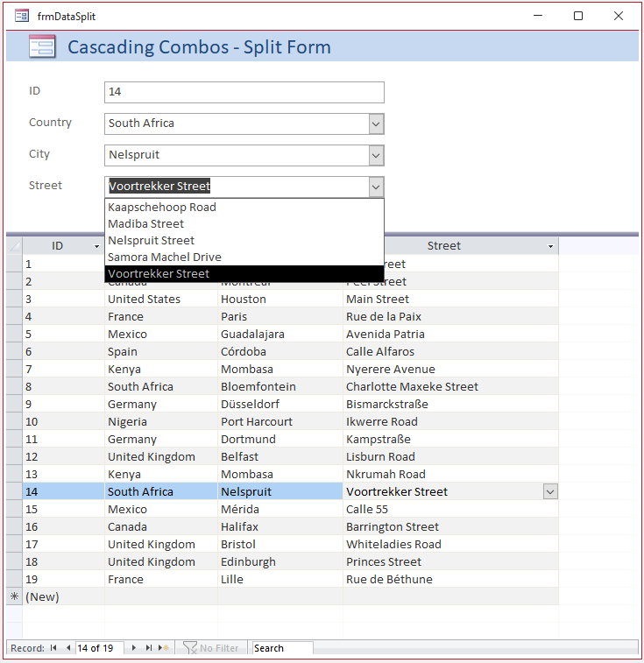
Task: Click the 'Houston' cell
Action: click(x=280, y=299)
